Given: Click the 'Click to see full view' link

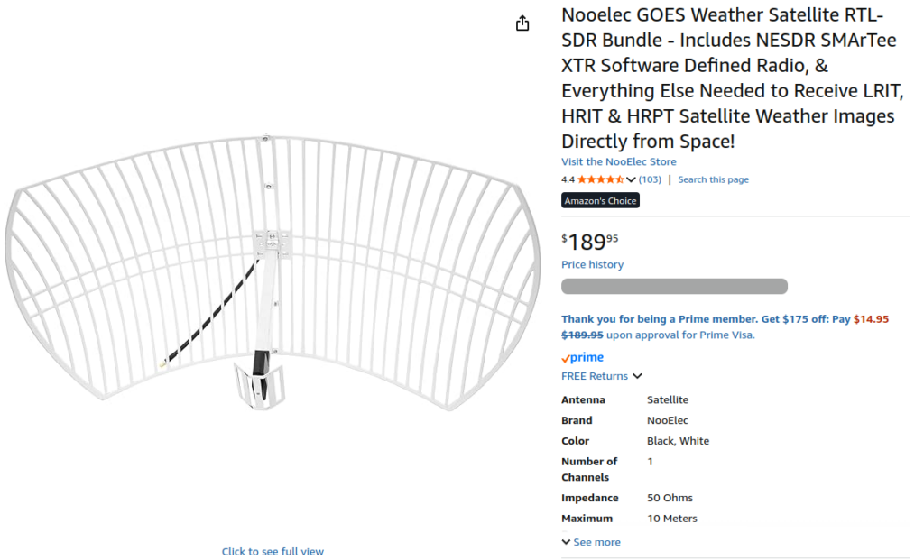Looking at the screenshot, I should coord(273,552).
